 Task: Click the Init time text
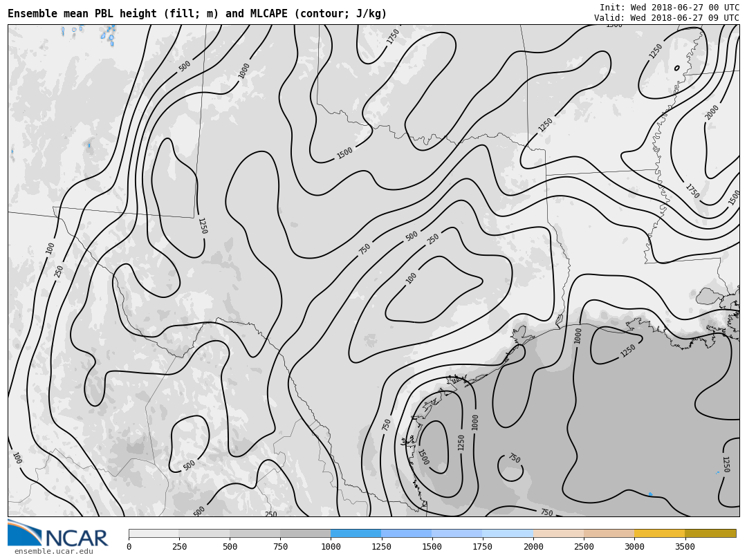(669, 8)
